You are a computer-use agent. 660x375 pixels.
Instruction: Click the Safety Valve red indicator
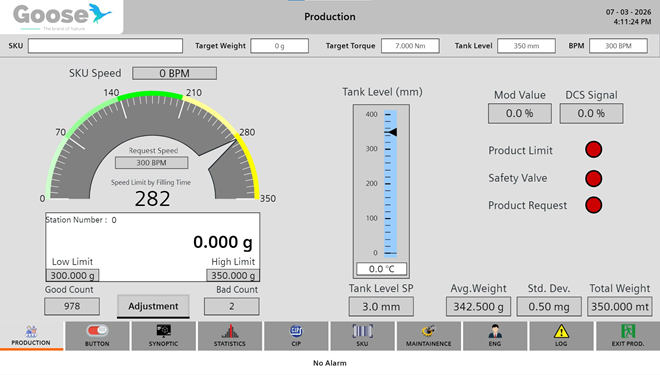(593, 178)
